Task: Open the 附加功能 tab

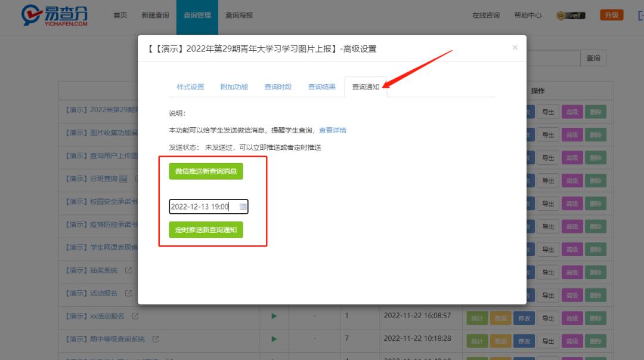Action: pos(234,86)
